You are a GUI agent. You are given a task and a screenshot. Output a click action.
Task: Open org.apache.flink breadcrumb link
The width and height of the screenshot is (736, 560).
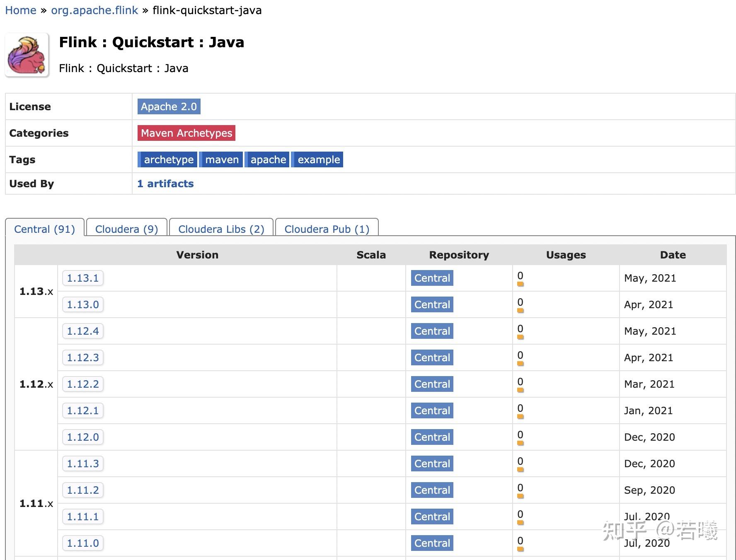tap(94, 10)
